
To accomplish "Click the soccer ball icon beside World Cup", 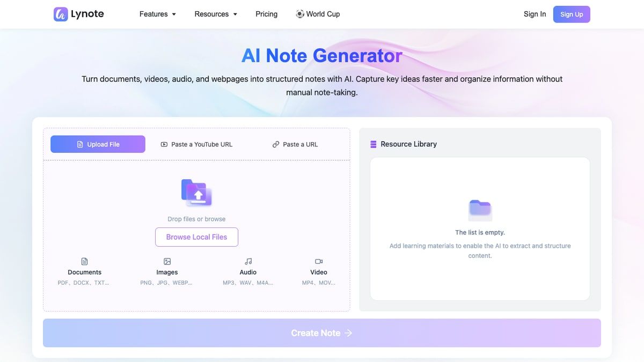I will (x=300, y=14).
